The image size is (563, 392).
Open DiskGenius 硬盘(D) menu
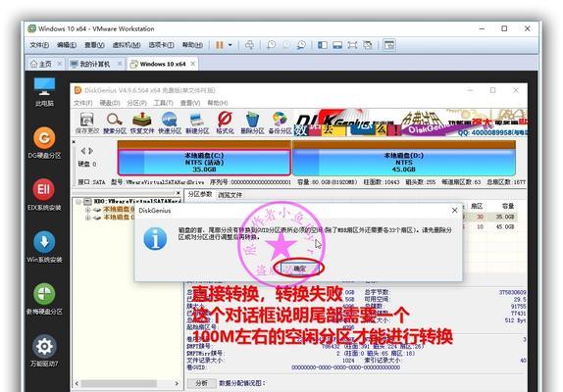(110, 103)
